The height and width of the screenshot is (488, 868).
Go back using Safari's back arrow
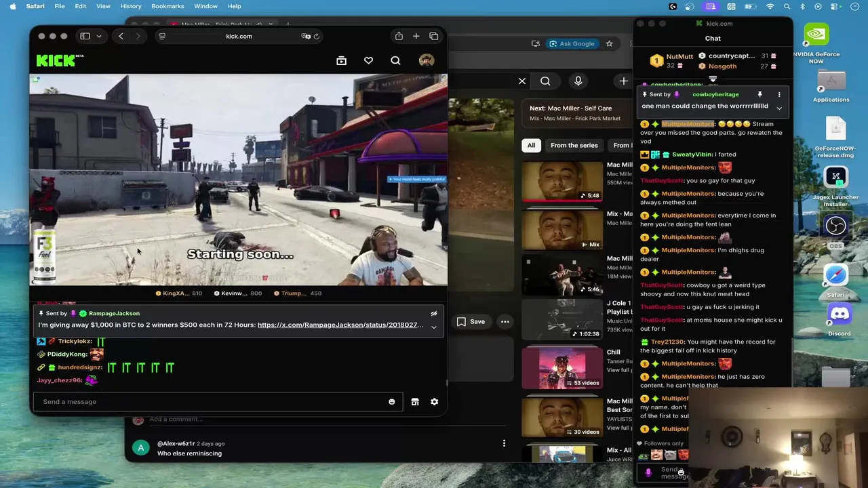click(x=121, y=36)
